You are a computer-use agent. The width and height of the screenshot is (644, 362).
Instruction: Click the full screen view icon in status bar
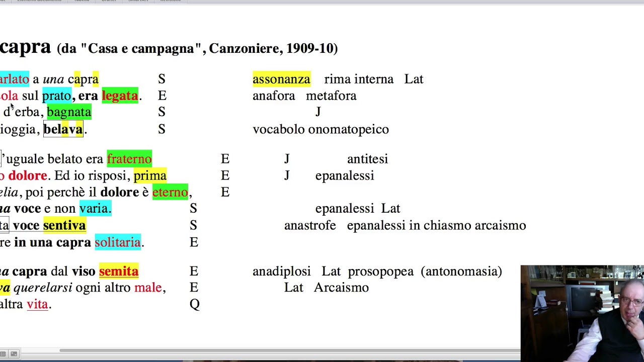point(14,354)
